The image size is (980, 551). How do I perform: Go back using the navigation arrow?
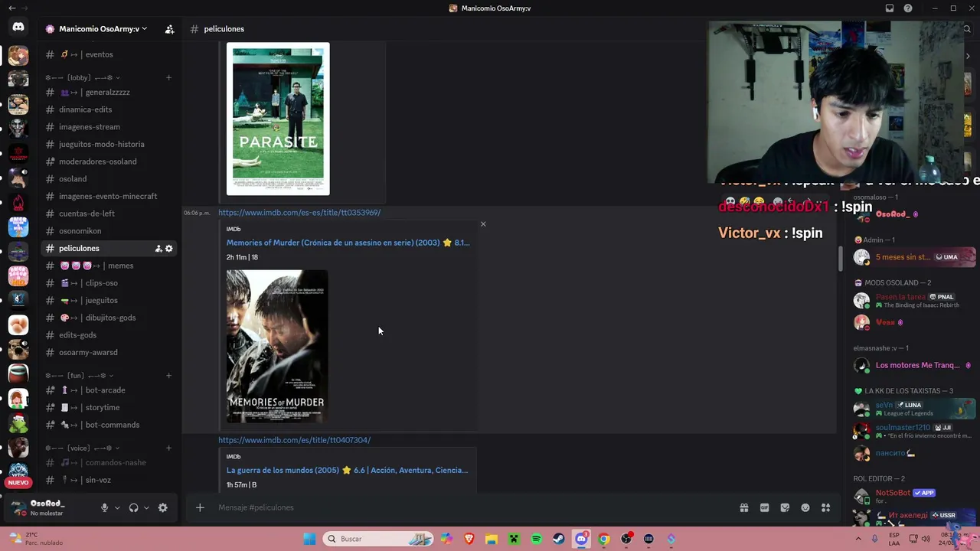click(11, 8)
